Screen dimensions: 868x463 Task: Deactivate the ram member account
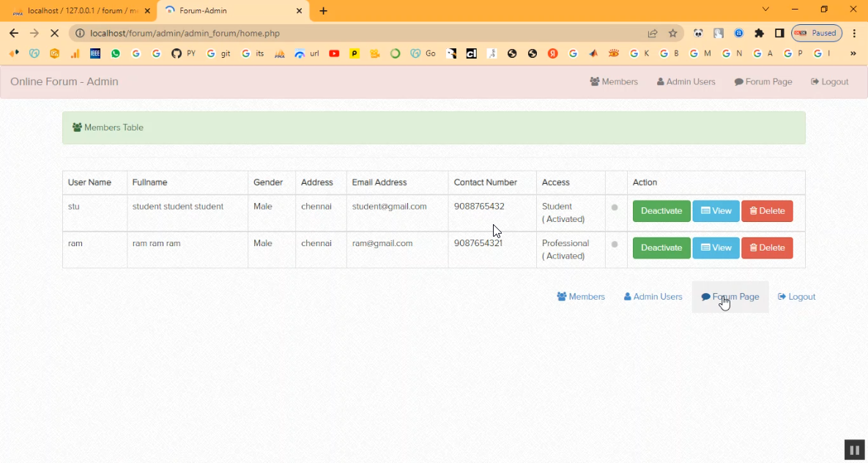[x=661, y=248]
